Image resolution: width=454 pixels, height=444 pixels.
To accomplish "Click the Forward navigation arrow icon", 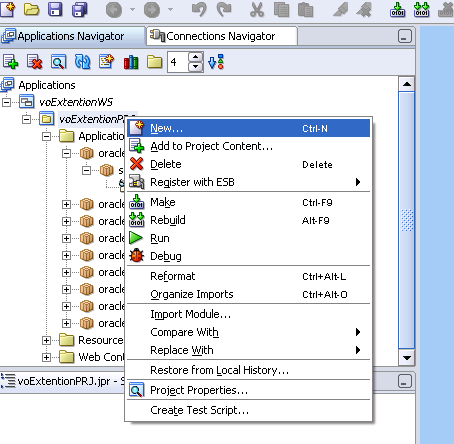I will (152, 10).
